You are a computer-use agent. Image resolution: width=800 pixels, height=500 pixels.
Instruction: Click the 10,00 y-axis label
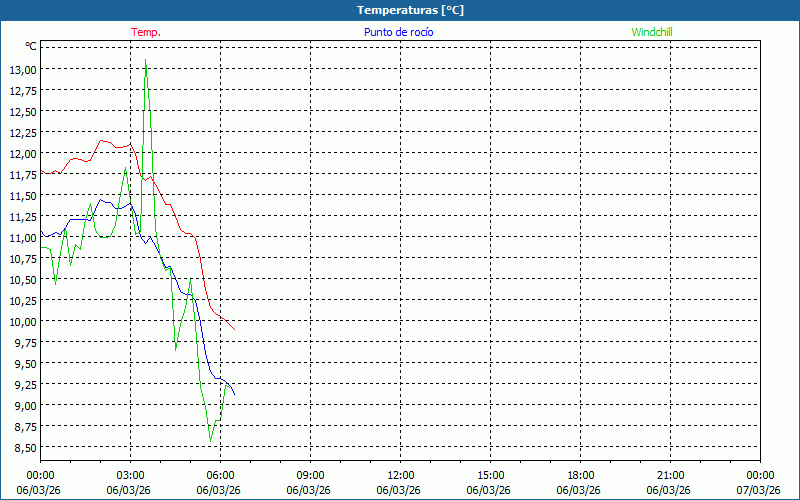click(x=24, y=321)
